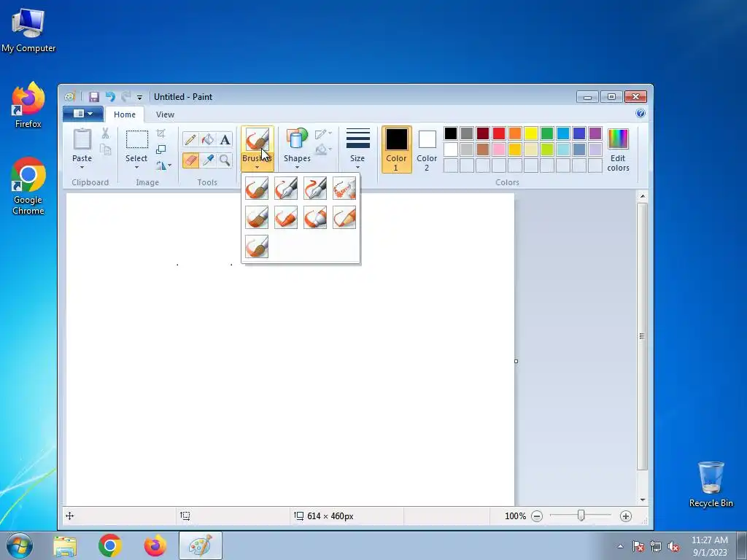Viewport: 747px width, 560px height.
Task: Select the Color picker eyedropper tool
Action: [x=208, y=160]
